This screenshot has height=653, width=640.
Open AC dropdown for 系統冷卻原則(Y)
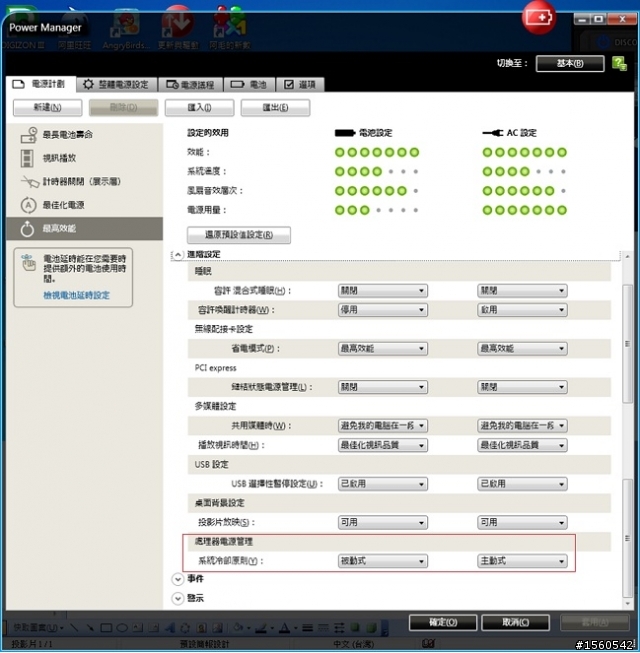[522, 561]
